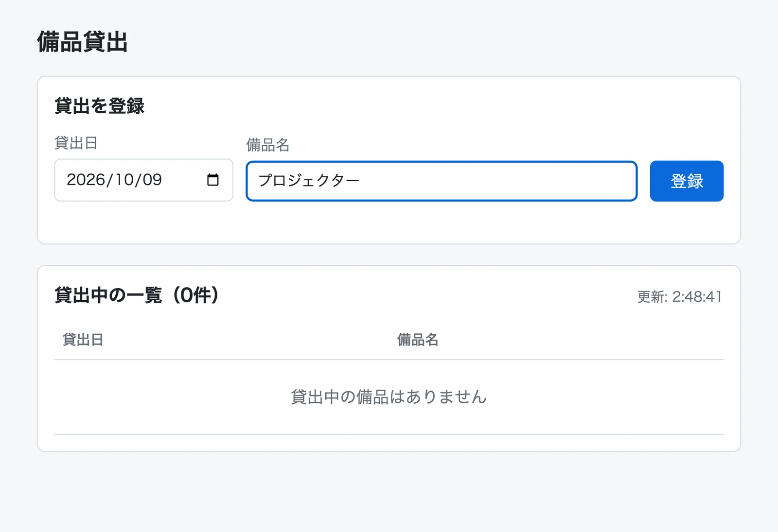Click the 備品名 form label

pyautogui.click(x=268, y=145)
